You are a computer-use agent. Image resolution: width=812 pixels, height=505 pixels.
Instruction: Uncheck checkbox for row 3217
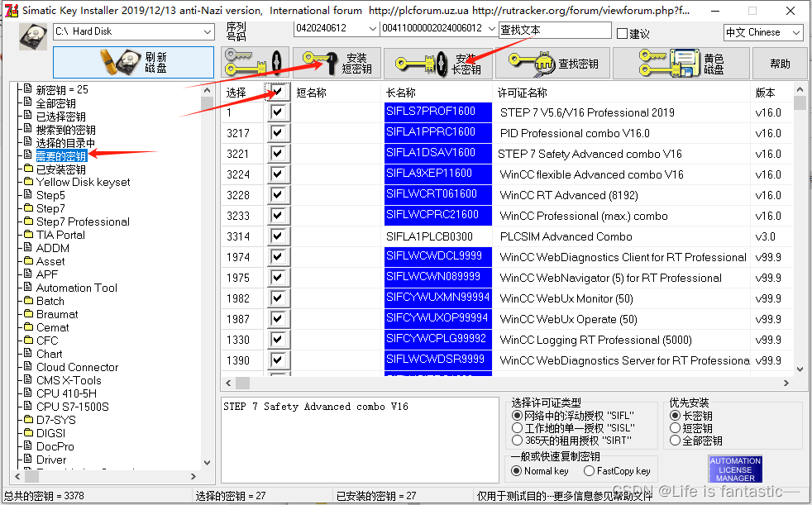tap(278, 132)
